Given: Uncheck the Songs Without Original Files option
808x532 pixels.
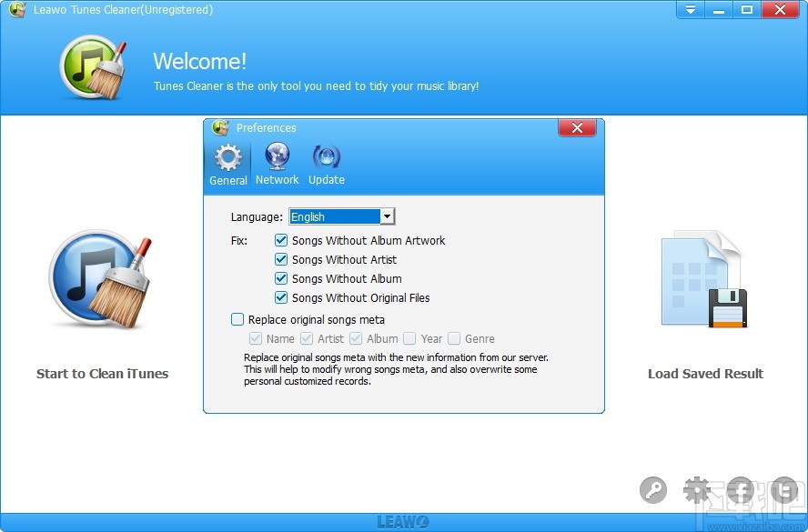Looking at the screenshot, I should (x=282, y=297).
